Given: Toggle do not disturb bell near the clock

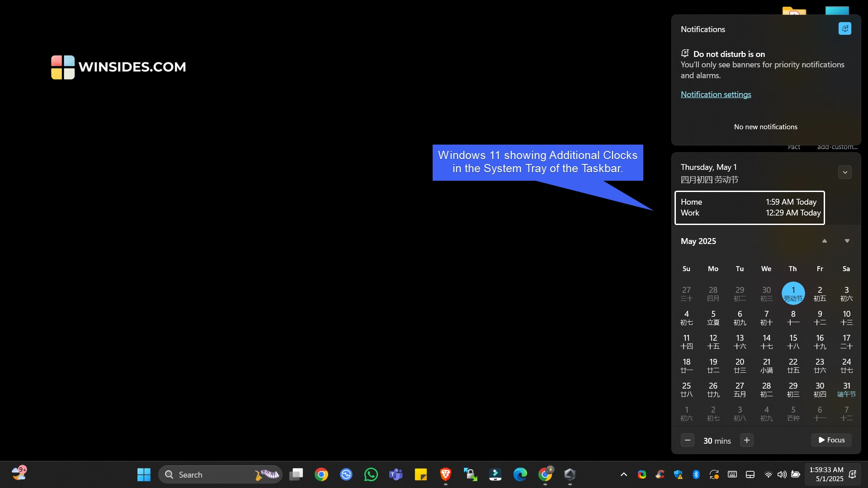Looking at the screenshot, I should [x=853, y=475].
